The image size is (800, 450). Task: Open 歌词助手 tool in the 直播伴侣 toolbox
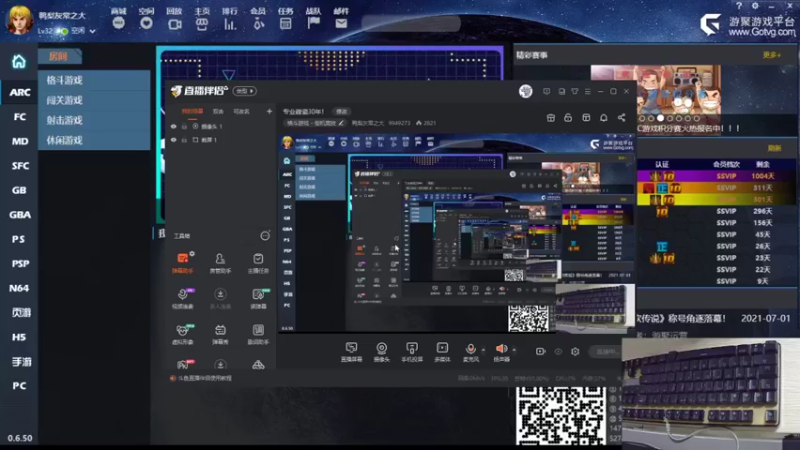coord(258,334)
